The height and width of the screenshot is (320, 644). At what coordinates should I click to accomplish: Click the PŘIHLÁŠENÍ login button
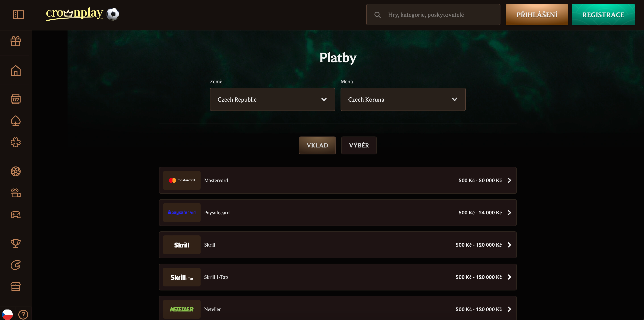coord(537,15)
